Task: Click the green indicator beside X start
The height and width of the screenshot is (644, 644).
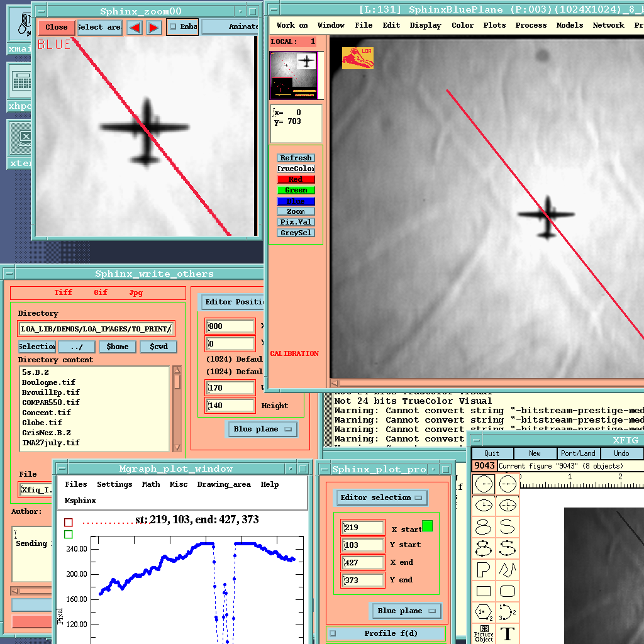Action: click(x=428, y=526)
